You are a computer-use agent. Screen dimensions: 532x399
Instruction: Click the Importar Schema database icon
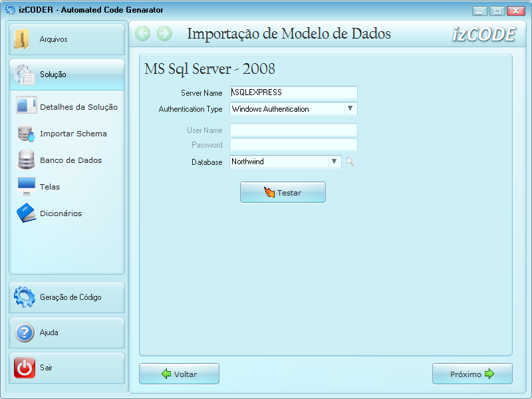[x=26, y=133]
